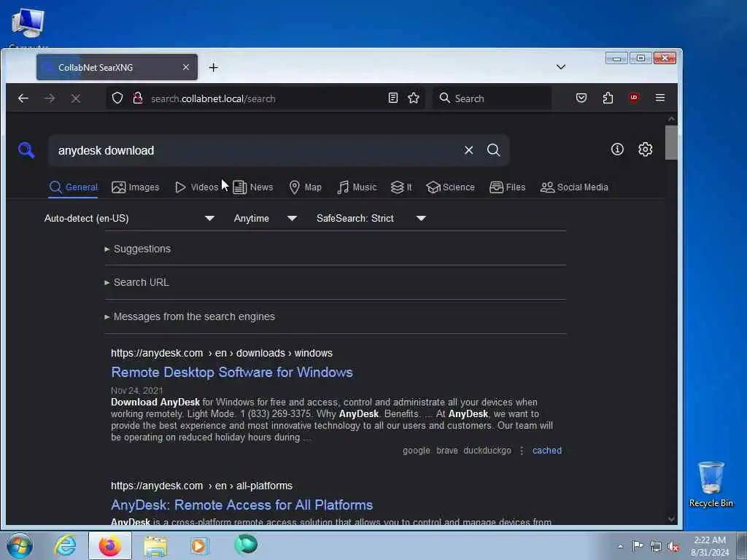747x560 pixels.
Task: Open the Windows Start menu
Action: tap(20, 545)
